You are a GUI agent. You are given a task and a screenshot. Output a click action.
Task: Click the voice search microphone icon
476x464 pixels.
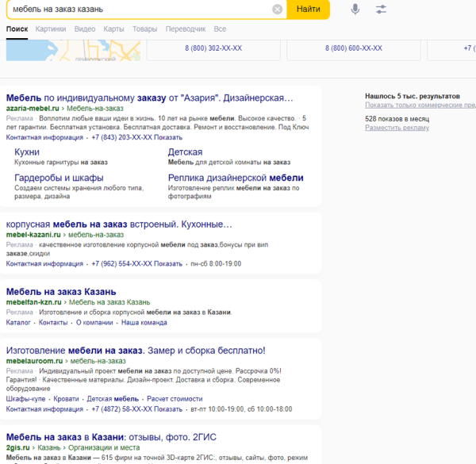(x=355, y=10)
